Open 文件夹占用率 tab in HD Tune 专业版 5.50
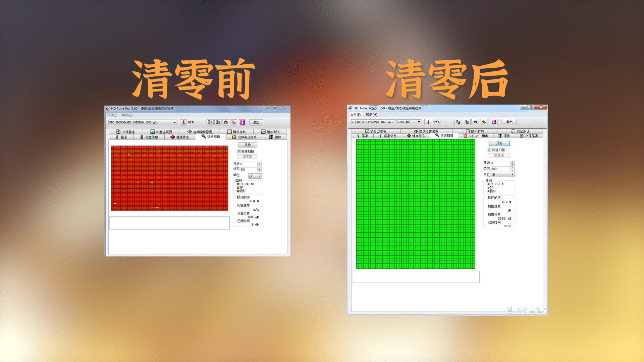Screen dimensions: 644x362 click(x=476, y=136)
